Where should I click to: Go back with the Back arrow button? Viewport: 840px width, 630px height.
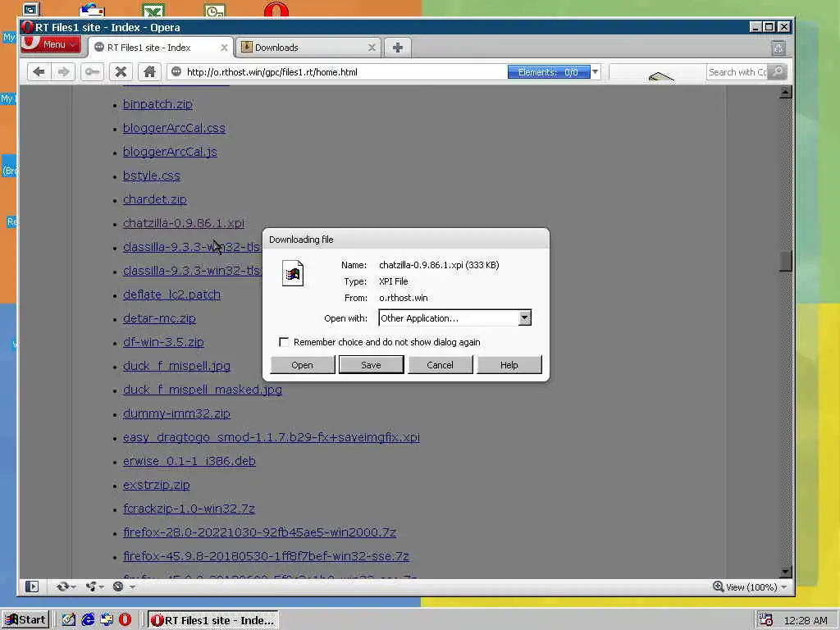click(x=39, y=72)
